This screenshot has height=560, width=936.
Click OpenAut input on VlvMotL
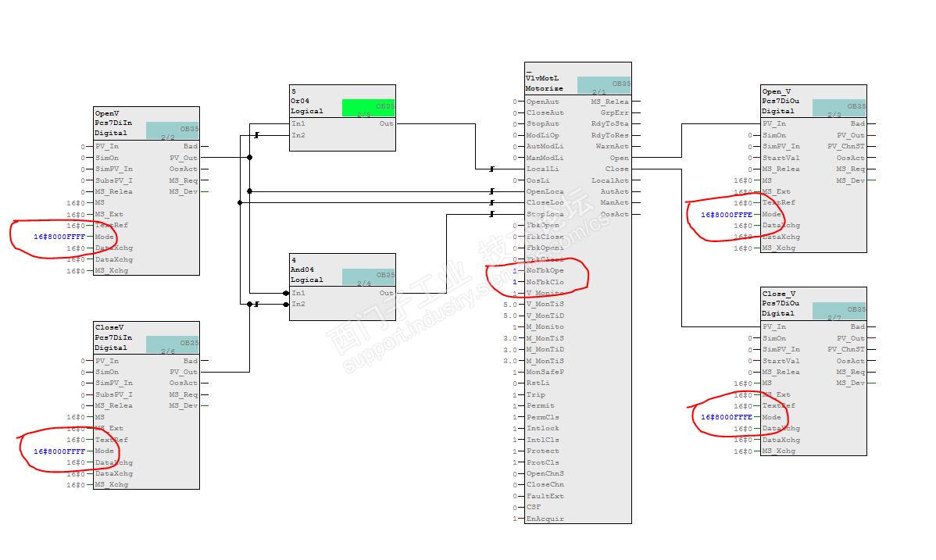click(543, 102)
